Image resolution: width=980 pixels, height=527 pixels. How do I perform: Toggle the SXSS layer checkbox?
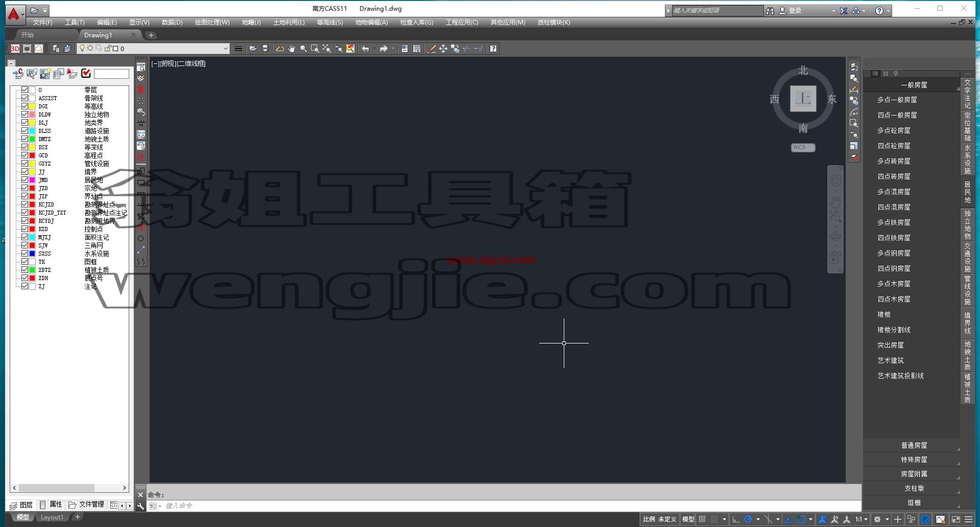(x=25, y=254)
